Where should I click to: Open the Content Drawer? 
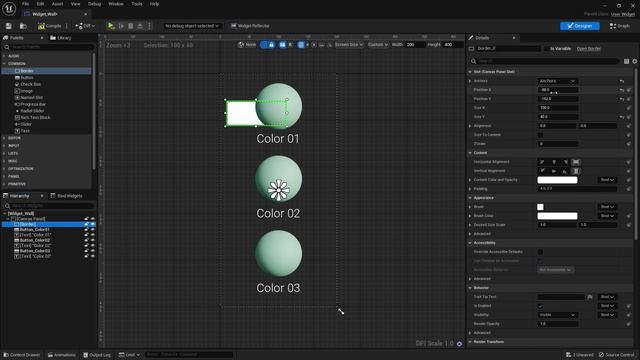coord(21,355)
